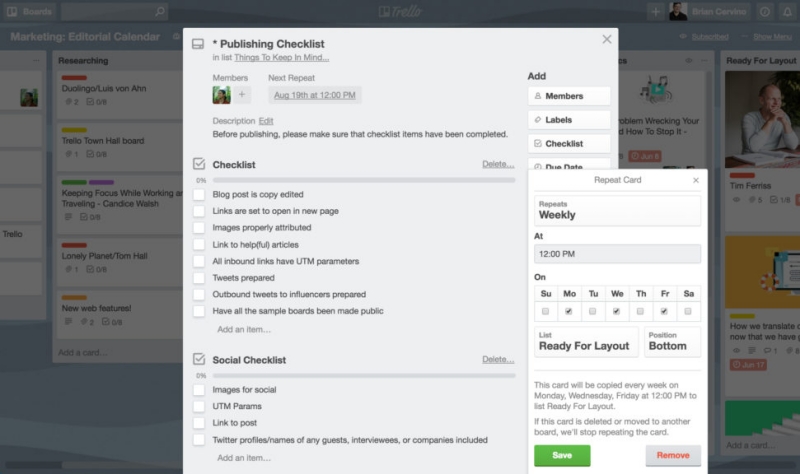Open the Boards menu icon
Viewport: 800px width, 474px height.
click(12, 11)
